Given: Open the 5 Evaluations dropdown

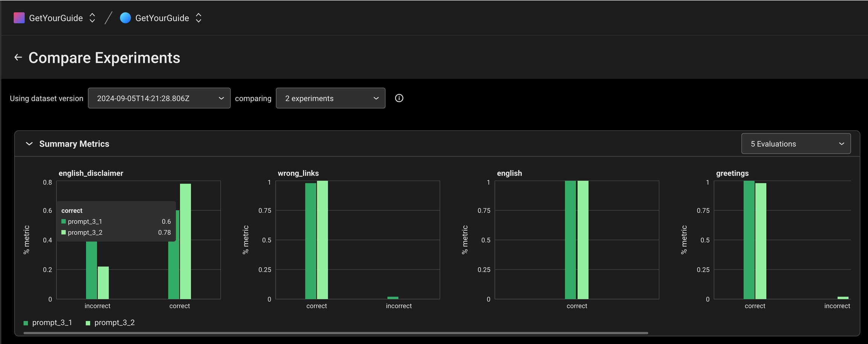Looking at the screenshot, I should [796, 144].
